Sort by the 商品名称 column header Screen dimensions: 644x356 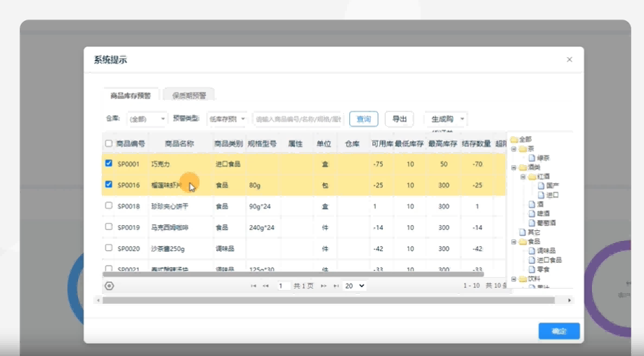[x=179, y=143]
